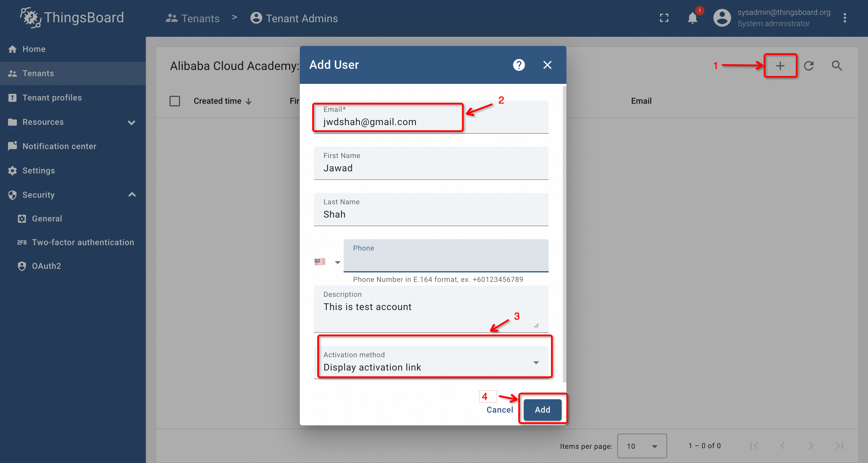
Task: Open table search icon
Action: tap(836, 66)
